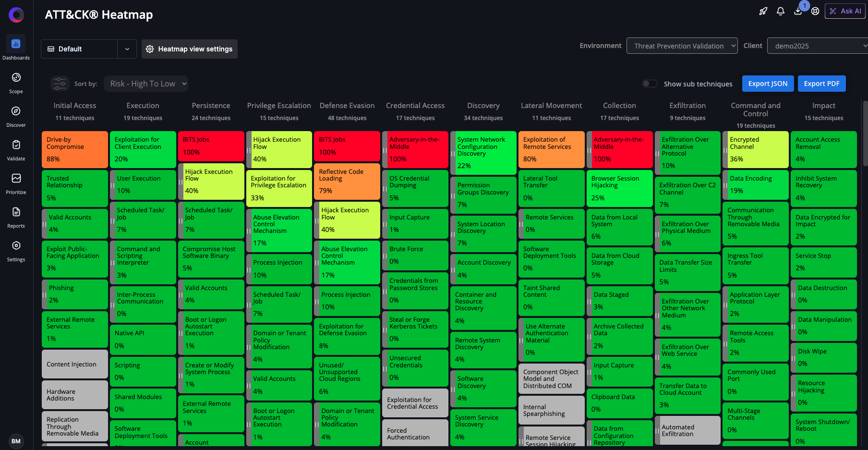Click the notifications bell icon
868x450 pixels.
(781, 11)
